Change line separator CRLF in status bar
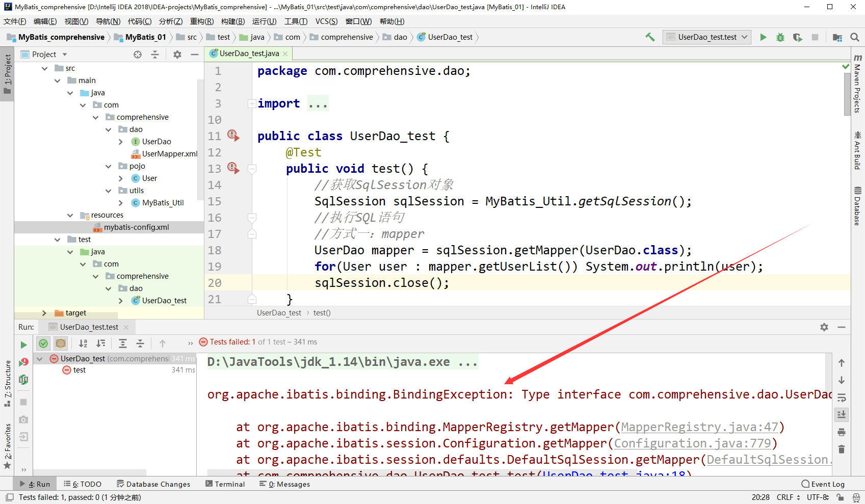The width and height of the screenshot is (865, 504). pyautogui.click(x=788, y=497)
